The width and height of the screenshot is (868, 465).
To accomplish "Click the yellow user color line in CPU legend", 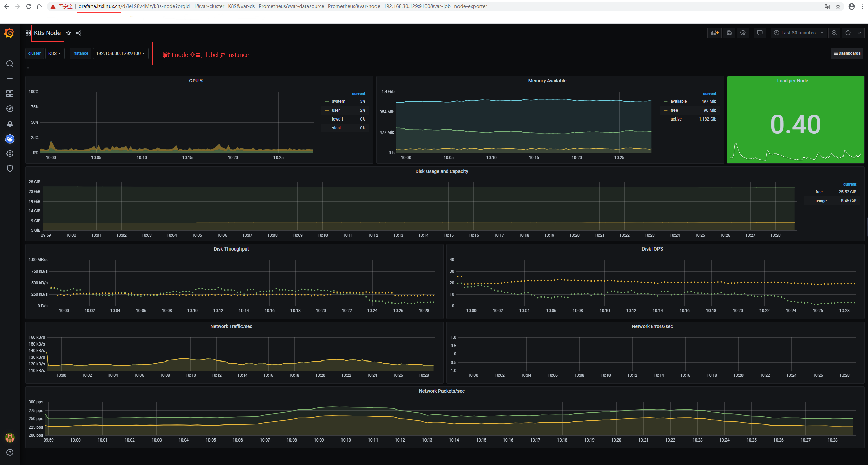I will [327, 110].
